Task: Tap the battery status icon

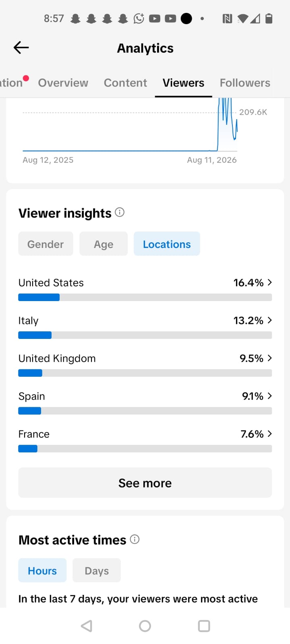Action: pyautogui.click(x=269, y=19)
